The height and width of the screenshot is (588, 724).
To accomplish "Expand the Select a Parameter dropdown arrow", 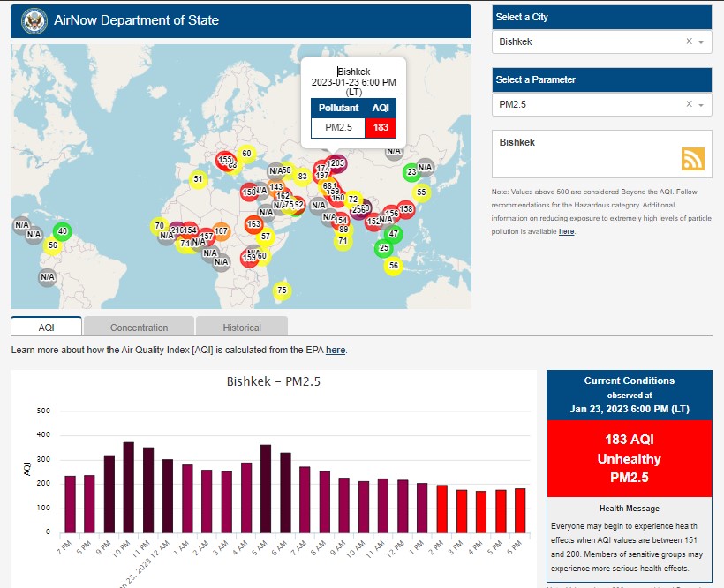I will (701, 105).
